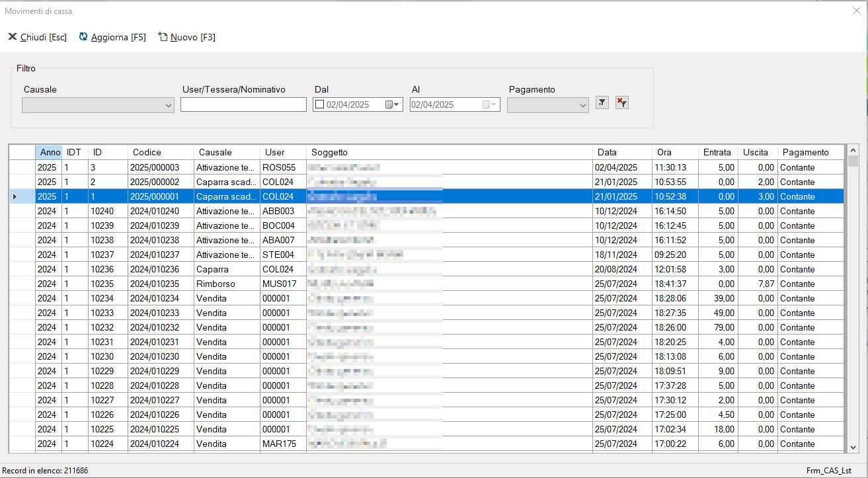Viewport: 868px width, 478px height.
Task: Click Entrata value 79,00
Action: [x=718, y=327]
